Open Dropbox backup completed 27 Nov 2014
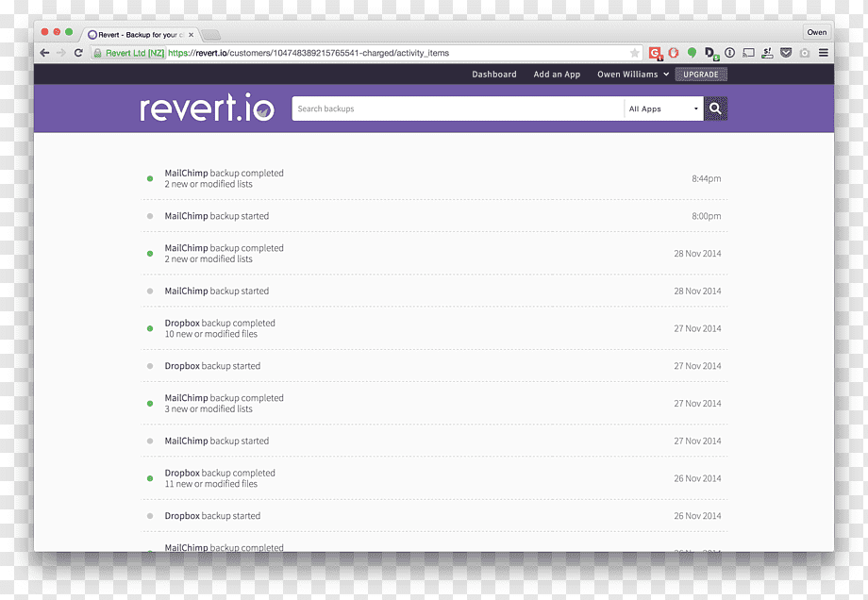868x600 pixels. click(434, 328)
